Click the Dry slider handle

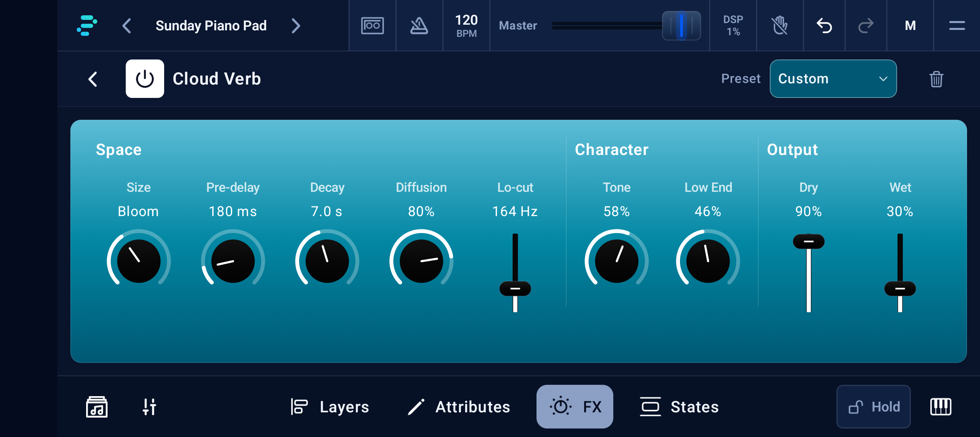click(x=809, y=242)
